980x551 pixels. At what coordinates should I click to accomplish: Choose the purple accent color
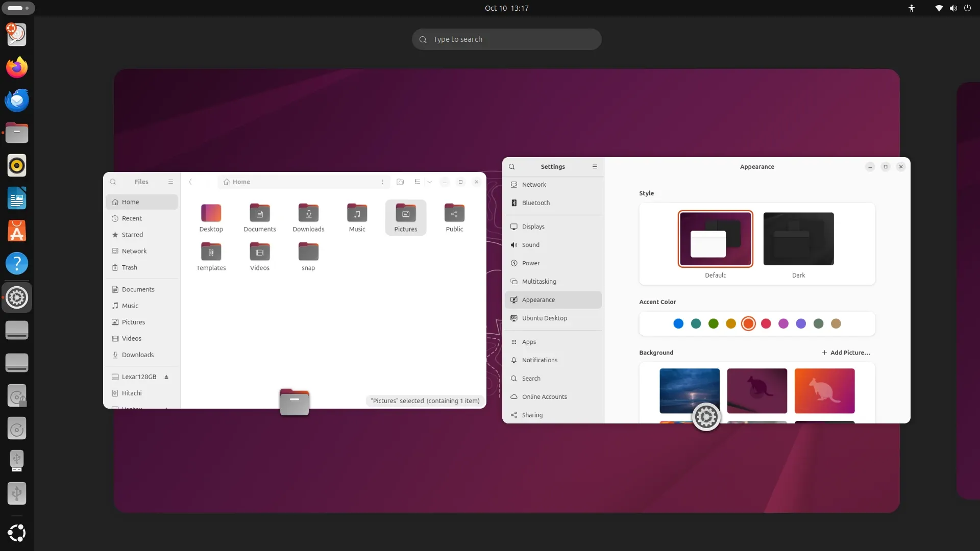[801, 323]
